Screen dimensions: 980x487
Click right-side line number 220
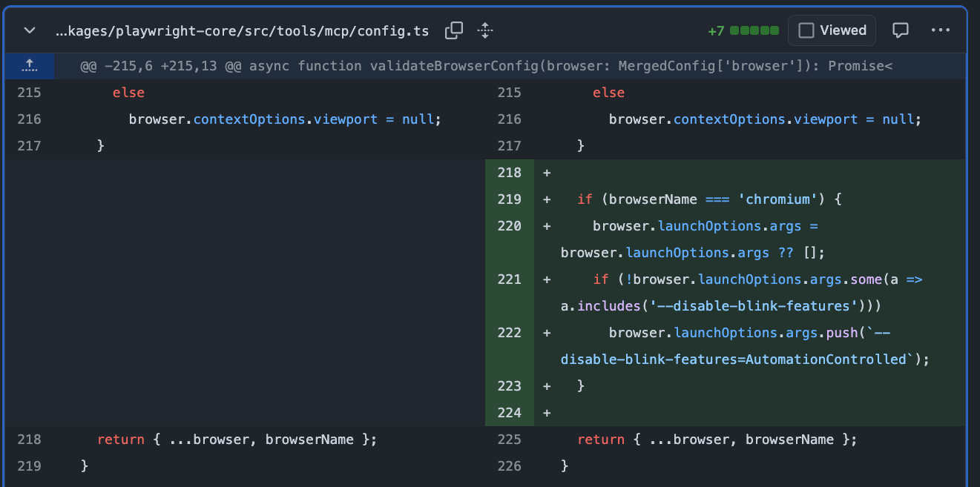pyautogui.click(x=509, y=226)
